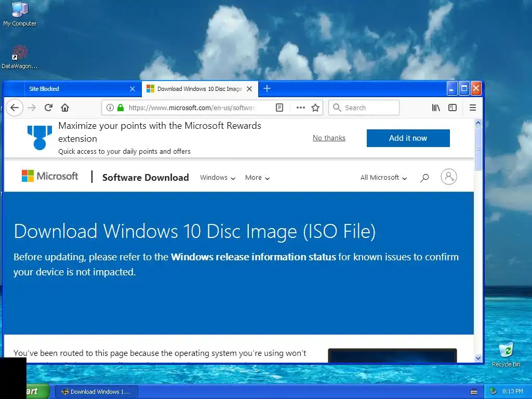Click the system tray network icon
532x399 pixels.
pyautogui.click(x=494, y=392)
